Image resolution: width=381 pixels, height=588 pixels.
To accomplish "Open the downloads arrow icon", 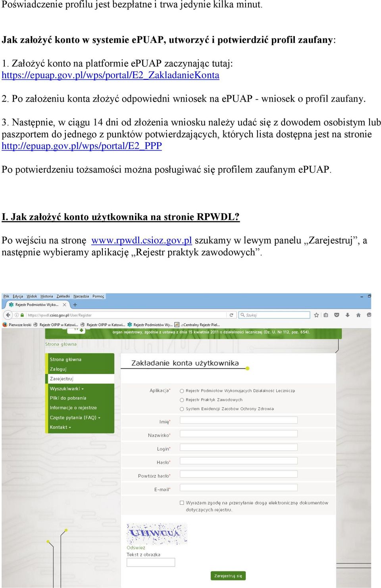I will pos(347,315).
